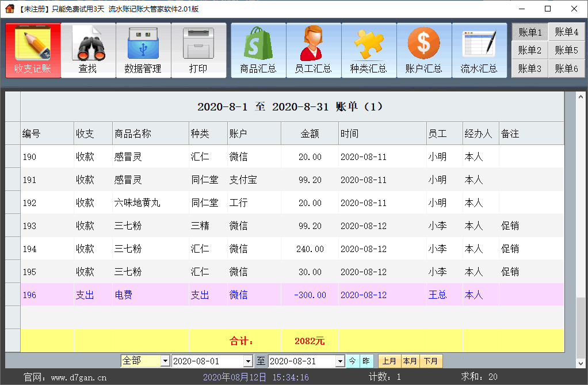
Task: Click the 商品名称 column header
Action: click(151, 134)
